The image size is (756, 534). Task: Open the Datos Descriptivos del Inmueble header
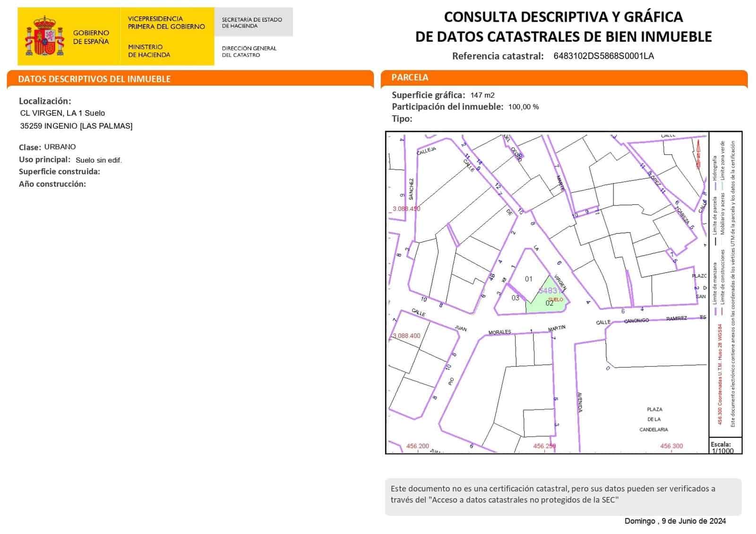tap(94, 79)
